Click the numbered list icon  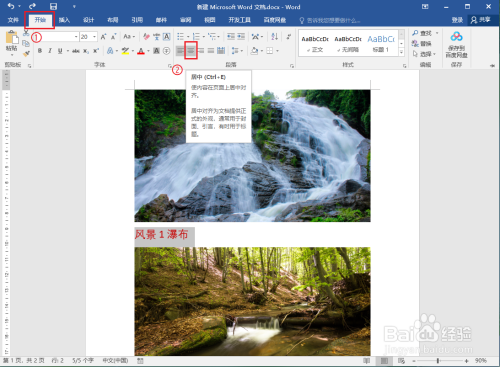(196, 36)
